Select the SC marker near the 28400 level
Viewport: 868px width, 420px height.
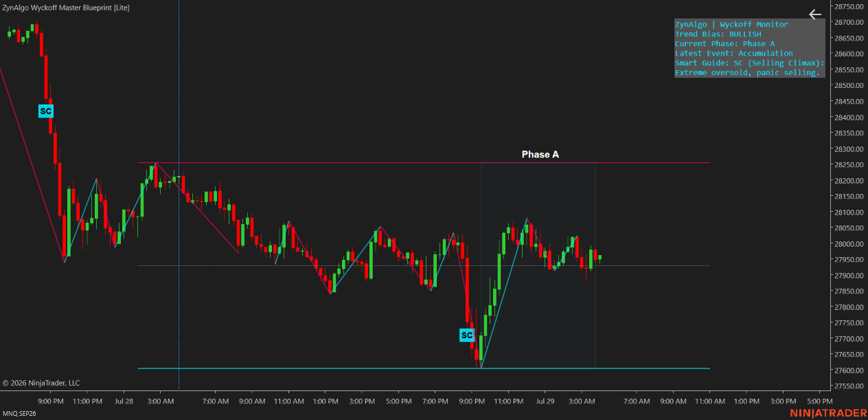tap(46, 111)
